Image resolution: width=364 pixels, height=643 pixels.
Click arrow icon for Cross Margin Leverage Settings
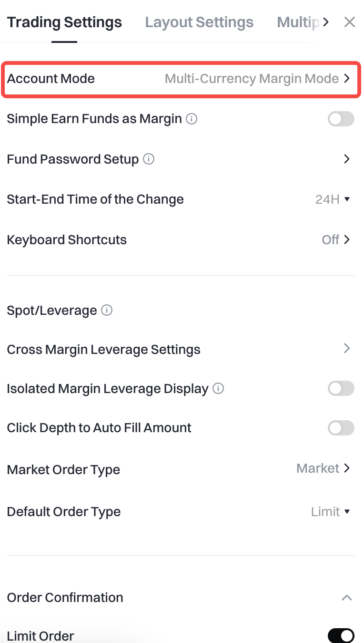pyautogui.click(x=347, y=349)
